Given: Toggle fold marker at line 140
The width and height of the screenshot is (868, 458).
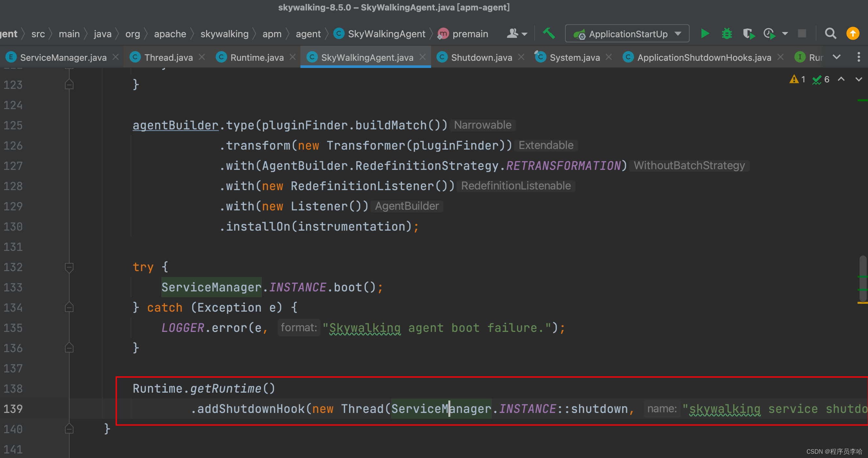Looking at the screenshot, I should tap(69, 429).
